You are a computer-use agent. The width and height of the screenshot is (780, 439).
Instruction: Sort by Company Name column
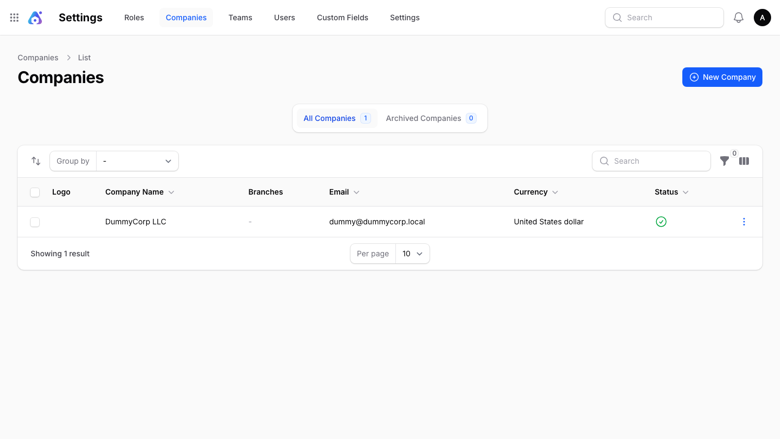tap(139, 192)
